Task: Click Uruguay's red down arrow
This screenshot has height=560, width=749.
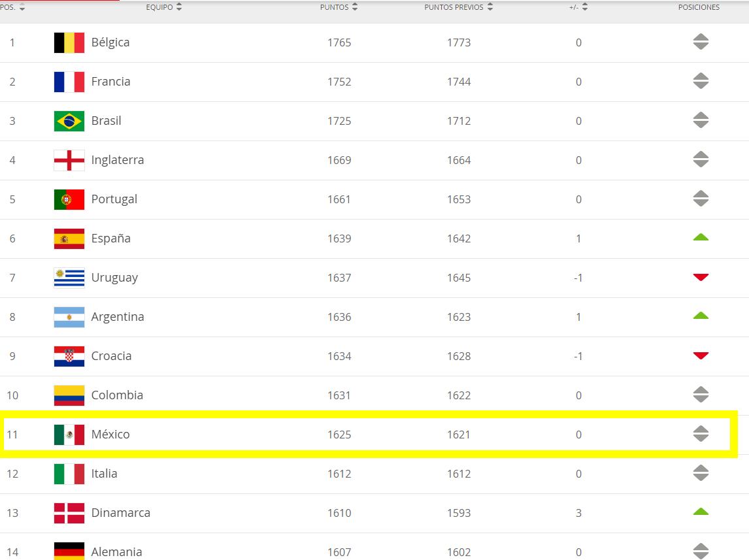Action: [701, 278]
